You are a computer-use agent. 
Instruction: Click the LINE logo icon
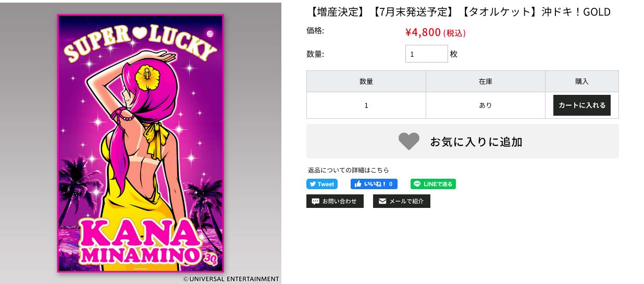pos(417,184)
